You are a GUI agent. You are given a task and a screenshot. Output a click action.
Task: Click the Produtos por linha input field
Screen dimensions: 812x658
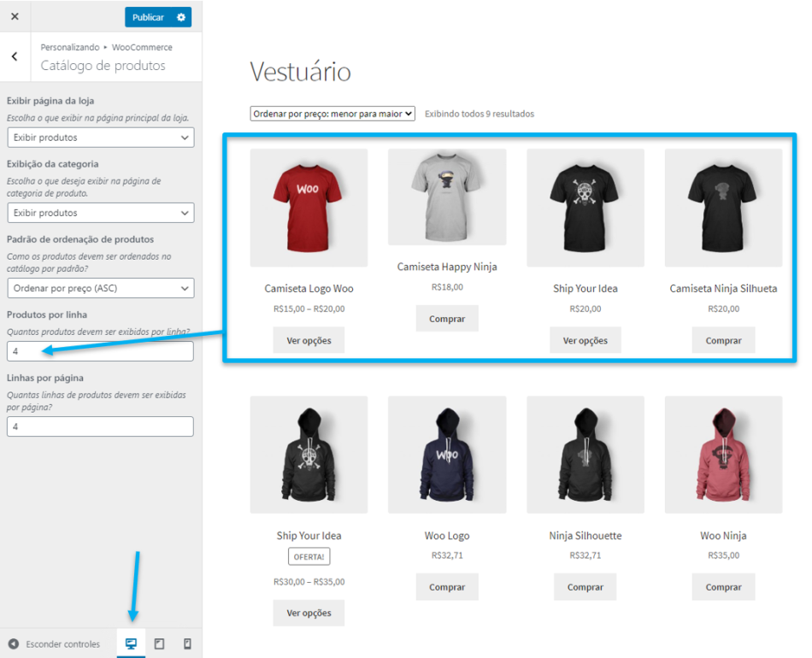[x=101, y=351]
